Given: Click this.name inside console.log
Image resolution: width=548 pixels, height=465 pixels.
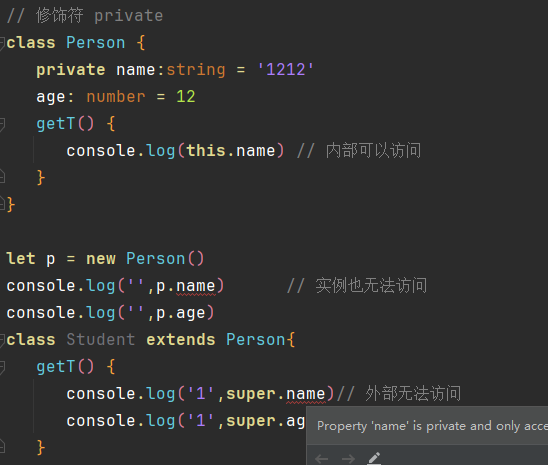Looking at the screenshot, I should click(x=231, y=151).
